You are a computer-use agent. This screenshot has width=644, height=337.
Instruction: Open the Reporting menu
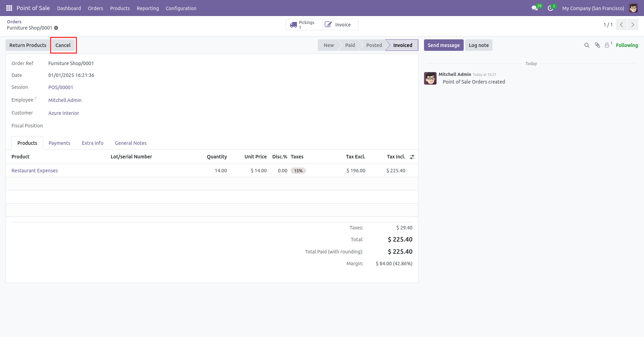coord(148,8)
